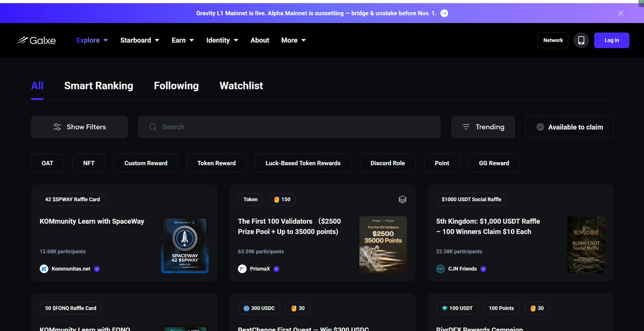This screenshot has width=644, height=331.
Task: Click PrismaX verified badge
Action: 276,269
